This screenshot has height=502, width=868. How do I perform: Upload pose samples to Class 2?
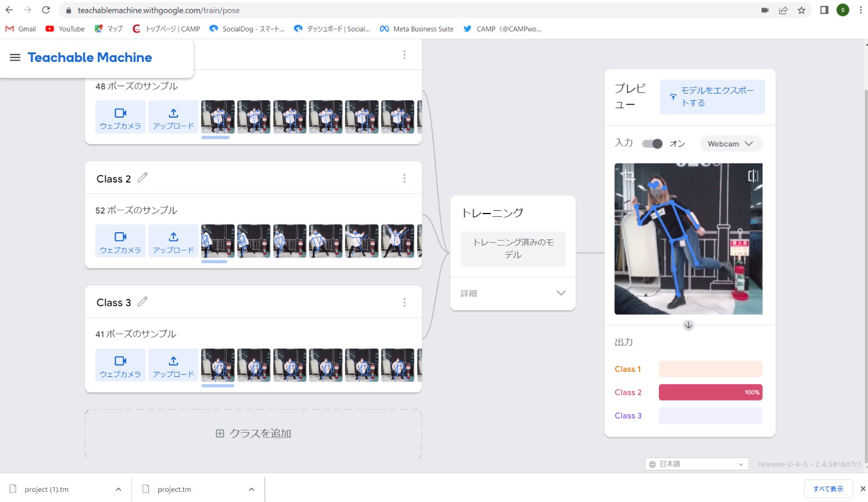(174, 241)
